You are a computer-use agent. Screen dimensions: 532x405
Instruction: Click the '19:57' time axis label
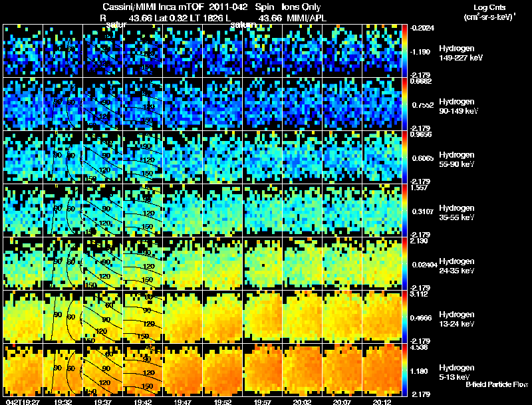pyautogui.click(x=262, y=402)
